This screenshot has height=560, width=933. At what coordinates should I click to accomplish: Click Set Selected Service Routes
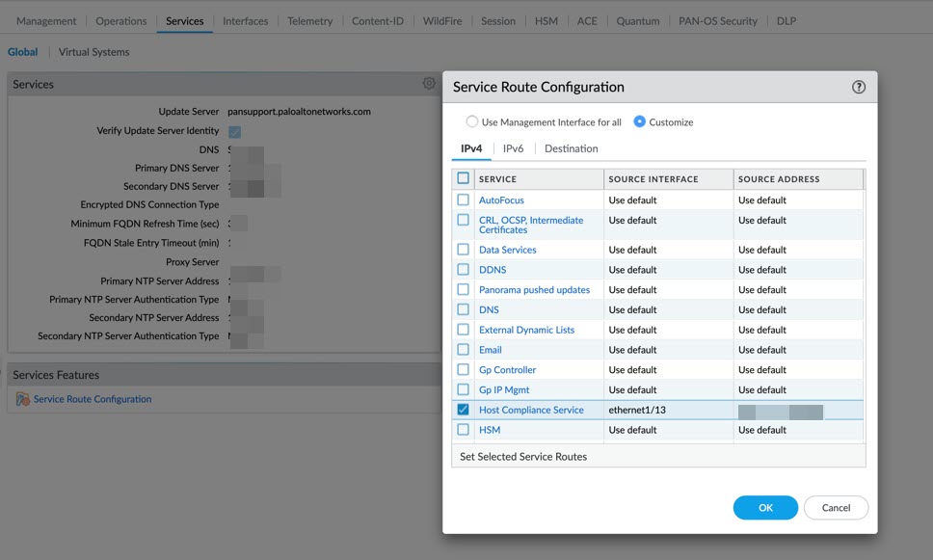pyautogui.click(x=523, y=457)
